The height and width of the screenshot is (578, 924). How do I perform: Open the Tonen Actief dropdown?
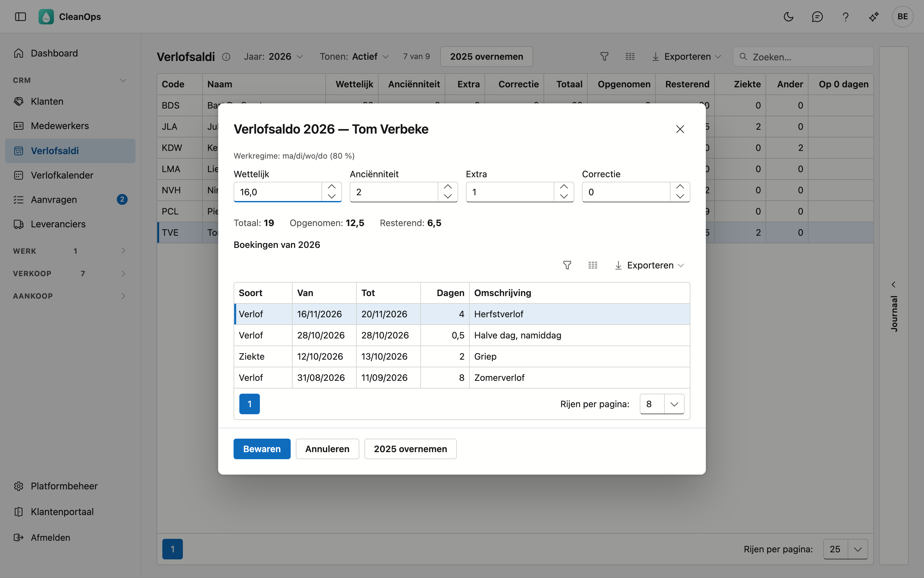tap(354, 57)
